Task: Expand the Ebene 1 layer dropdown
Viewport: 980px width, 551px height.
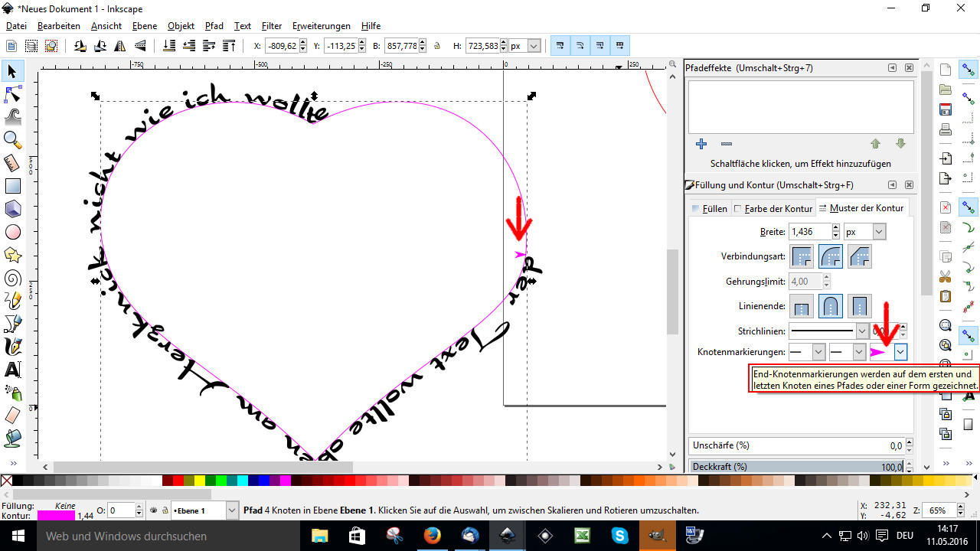Action: tap(231, 510)
